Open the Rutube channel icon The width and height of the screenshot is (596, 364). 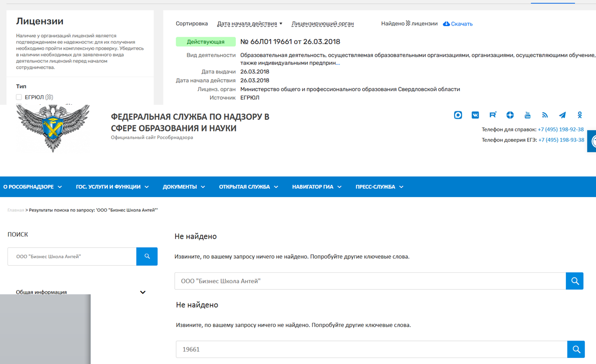(x=493, y=115)
